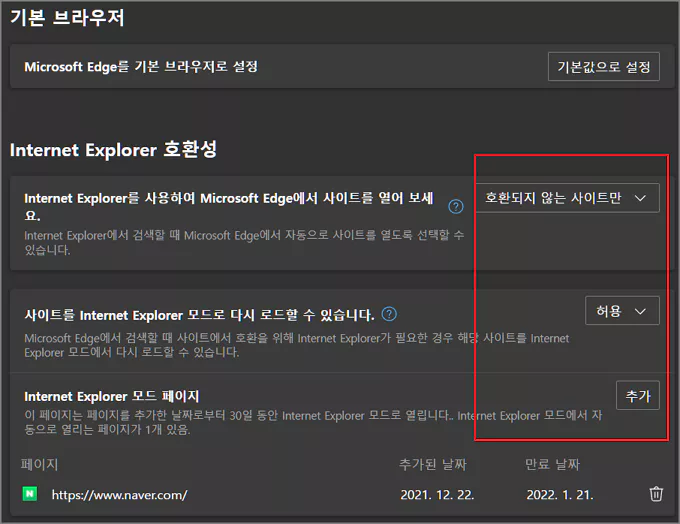
Task: Click the 기본값으로 설정 button
Action: pyautogui.click(x=603, y=66)
